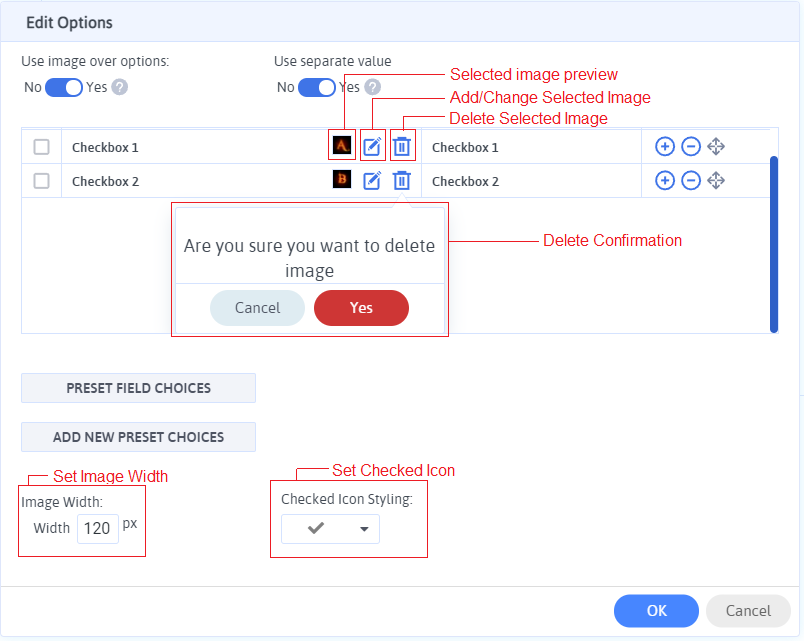804x641 pixels.
Task: Click Add New Preset Choices button
Action: click(x=138, y=437)
